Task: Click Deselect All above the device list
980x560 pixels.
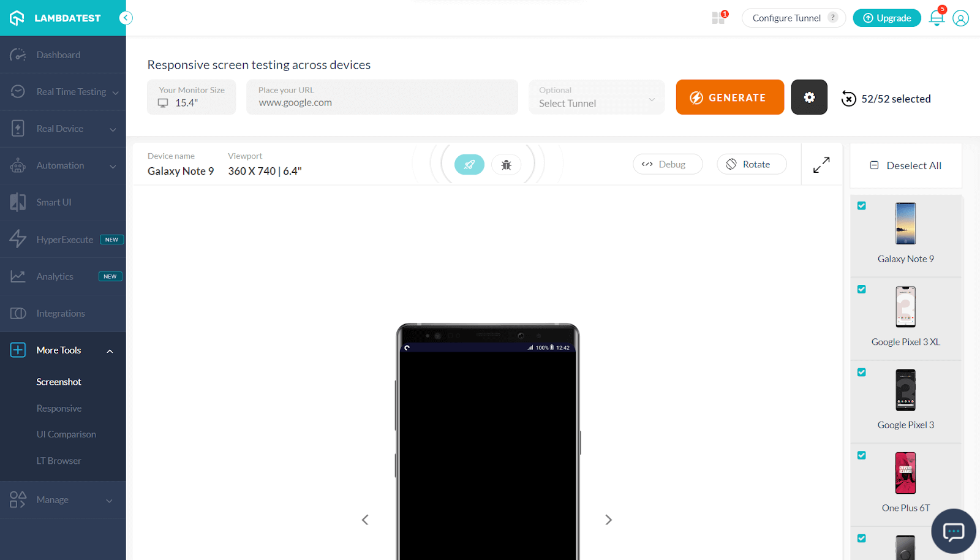Action: click(907, 165)
